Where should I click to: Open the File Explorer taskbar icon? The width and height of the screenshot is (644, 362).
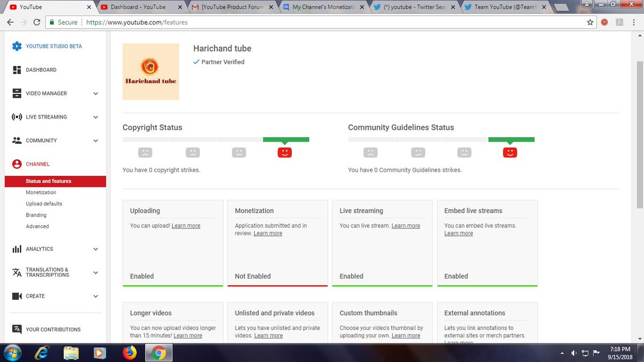tap(71, 353)
